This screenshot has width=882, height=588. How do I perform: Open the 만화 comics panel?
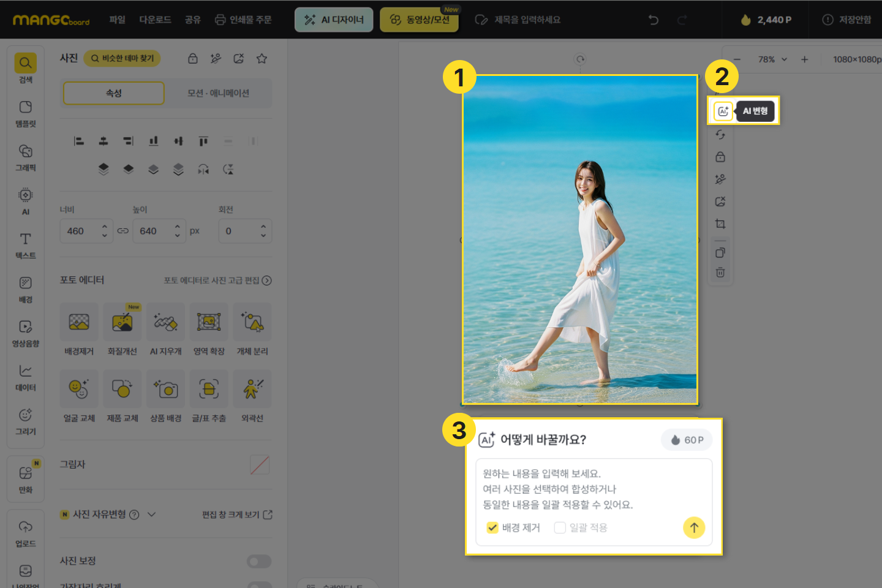(x=25, y=480)
